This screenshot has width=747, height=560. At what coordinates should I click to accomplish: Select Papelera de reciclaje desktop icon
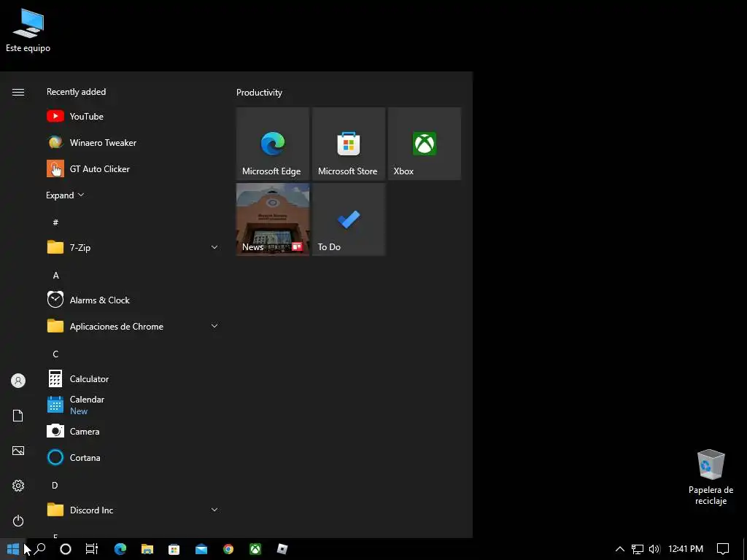[x=711, y=478]
